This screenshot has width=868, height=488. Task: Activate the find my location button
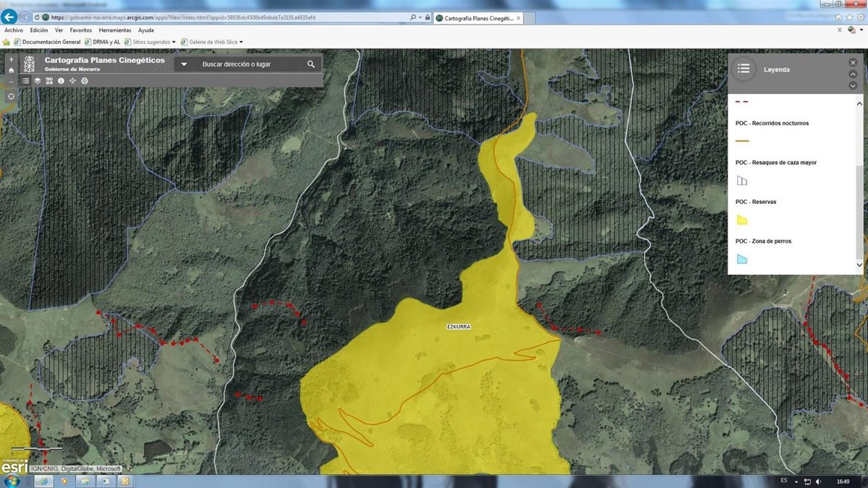(11, 96)
